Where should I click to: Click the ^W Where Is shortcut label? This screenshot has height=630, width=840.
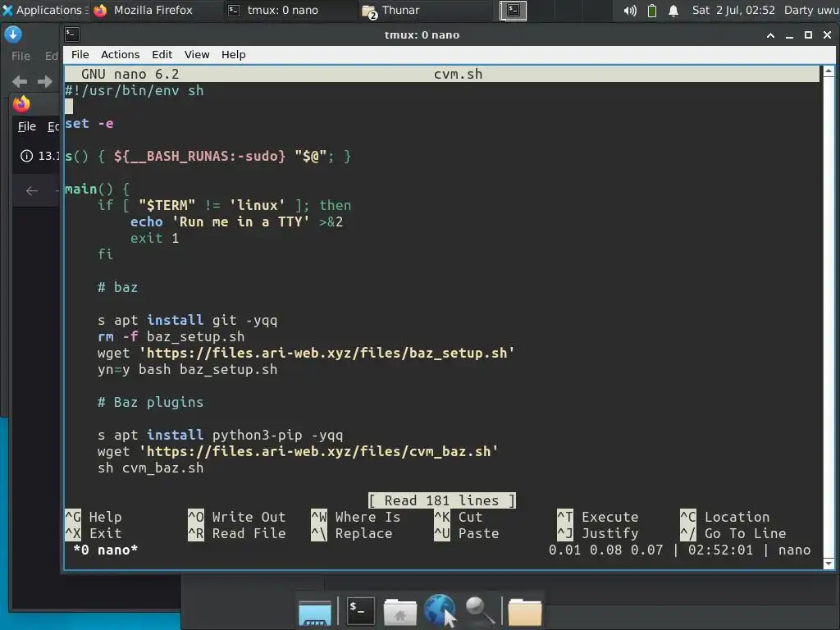356,517
